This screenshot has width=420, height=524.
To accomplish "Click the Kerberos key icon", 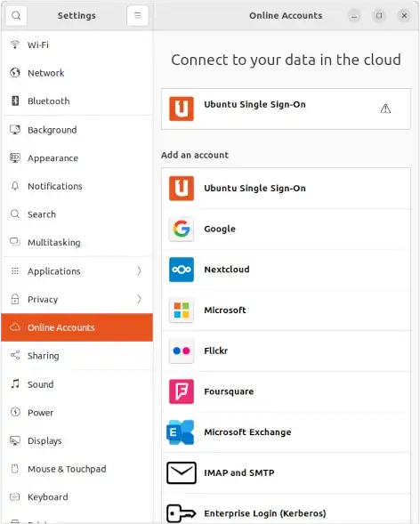I will coord(182,513).
